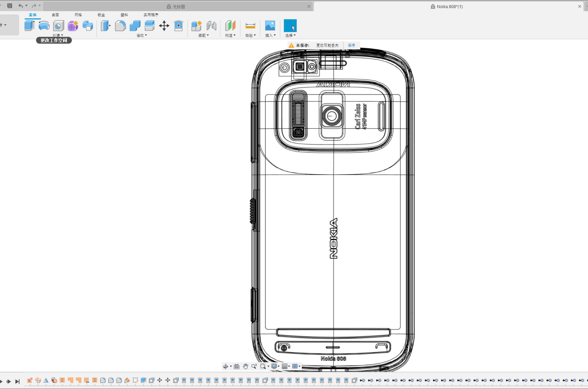Expand the 插入 (Insert) dropdown
Screen dimensions: 588x389
[x=270, y=35]
